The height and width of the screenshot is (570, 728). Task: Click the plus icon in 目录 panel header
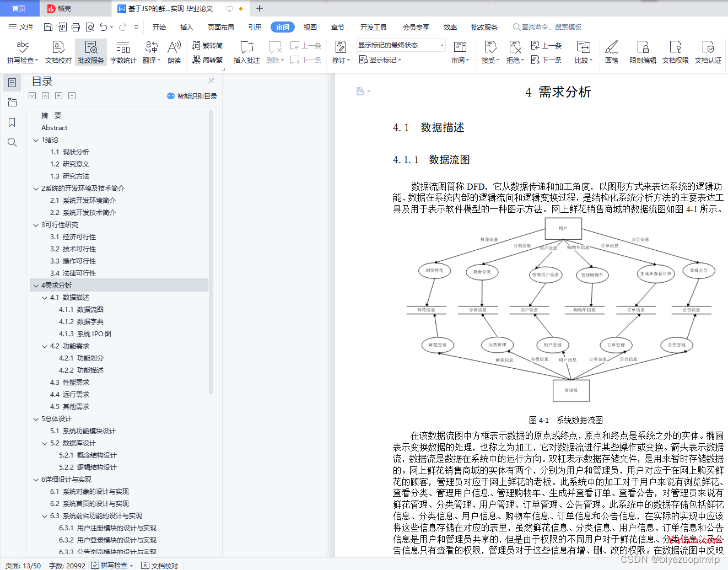pos(58,96)
